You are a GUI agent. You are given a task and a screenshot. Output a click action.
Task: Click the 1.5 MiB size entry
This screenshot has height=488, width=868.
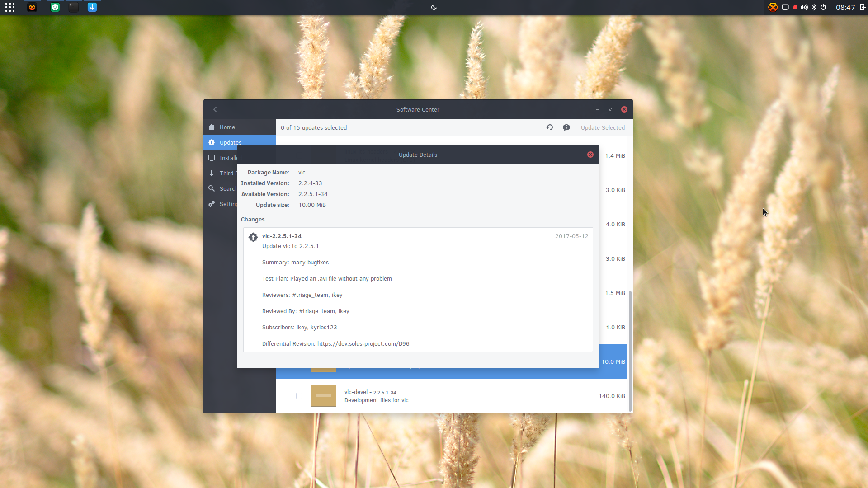point(615,293)
